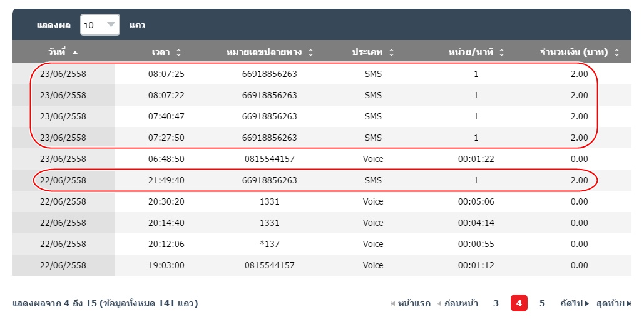Sort by หมายเลขปลายทาง column icon
644x319 pixels.
click(311, 53)
